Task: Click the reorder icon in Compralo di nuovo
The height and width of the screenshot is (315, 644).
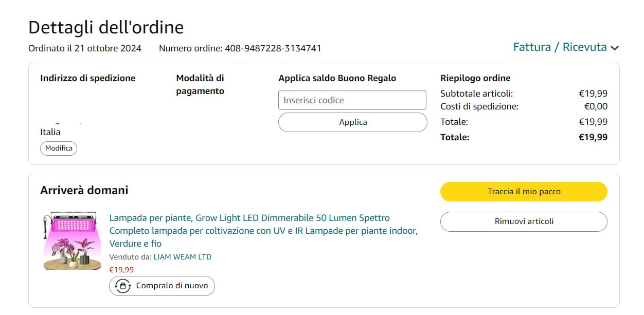Action: (x=122, y=286)
